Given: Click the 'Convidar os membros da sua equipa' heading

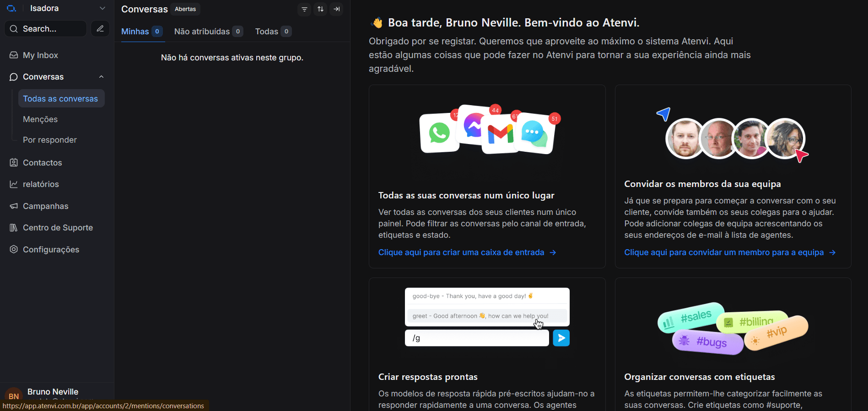Looking at the screenshot, I should (702, 184).
